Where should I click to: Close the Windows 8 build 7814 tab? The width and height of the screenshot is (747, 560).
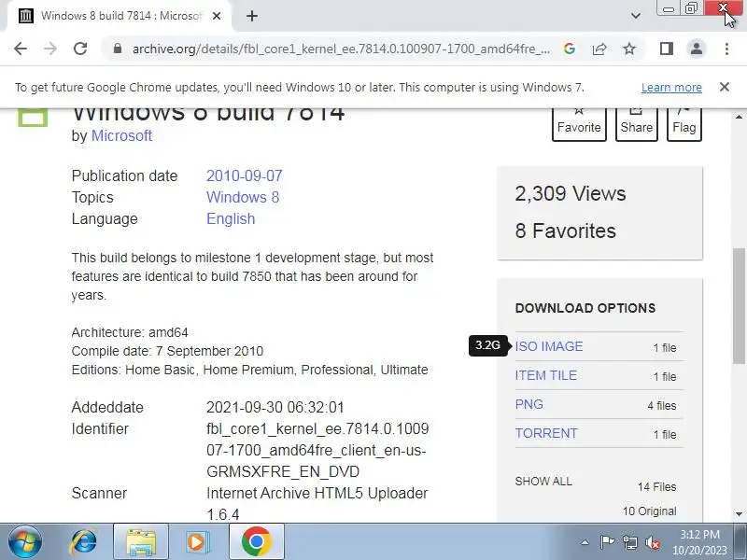tap(217, 16)
